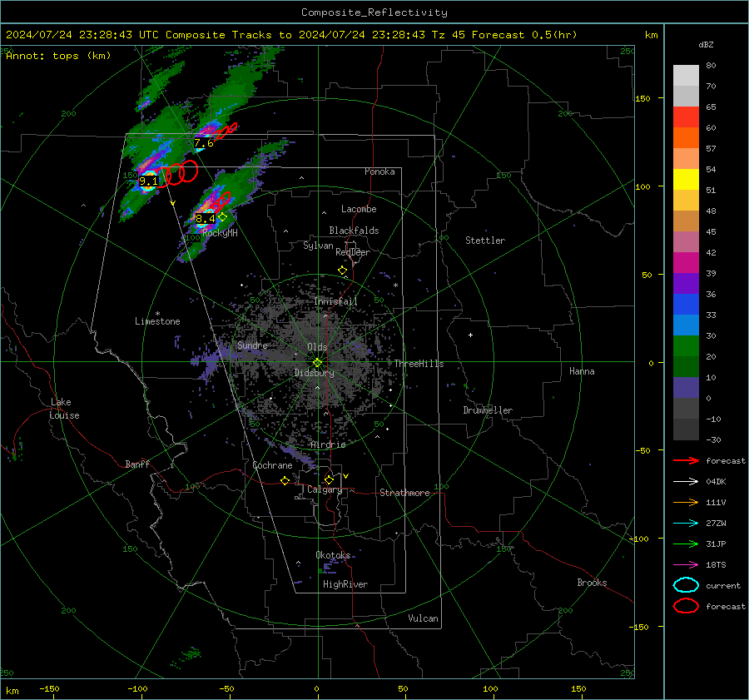Pick the dark gray swatch between -10 and -30
Image resolution: width=749 pixels, height=700 pixels.
click(x=686, y=429)
